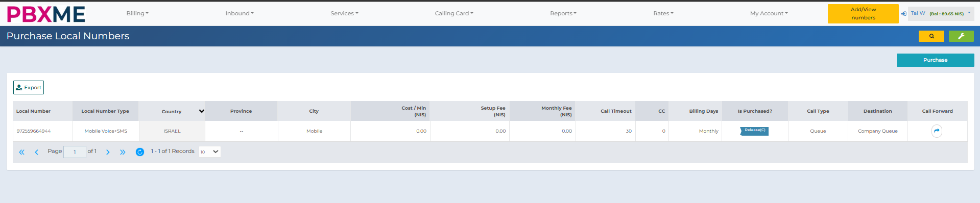This screenshot has width=980, height=203.
Task: Go to the previous page
Action: click(37, 152)
